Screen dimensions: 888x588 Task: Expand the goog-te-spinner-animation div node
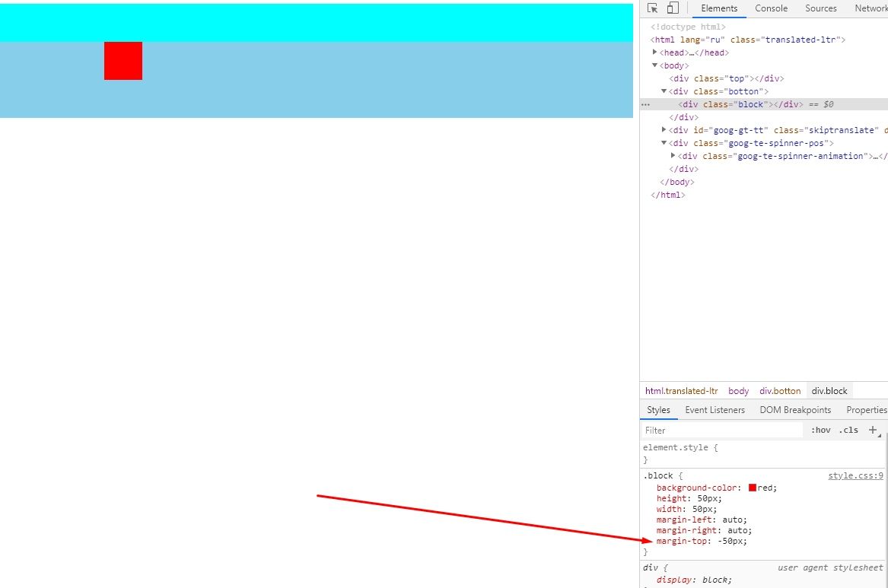(673, 156)
